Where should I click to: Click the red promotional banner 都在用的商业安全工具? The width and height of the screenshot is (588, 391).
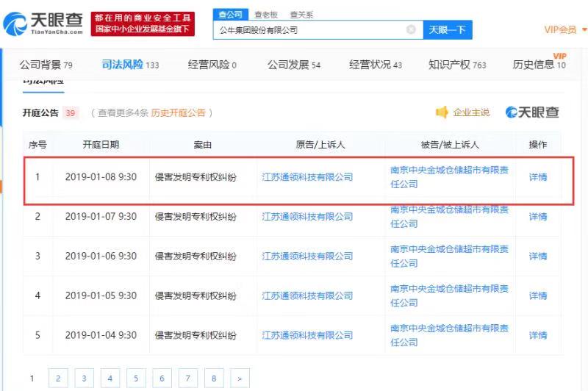point(143,24)
